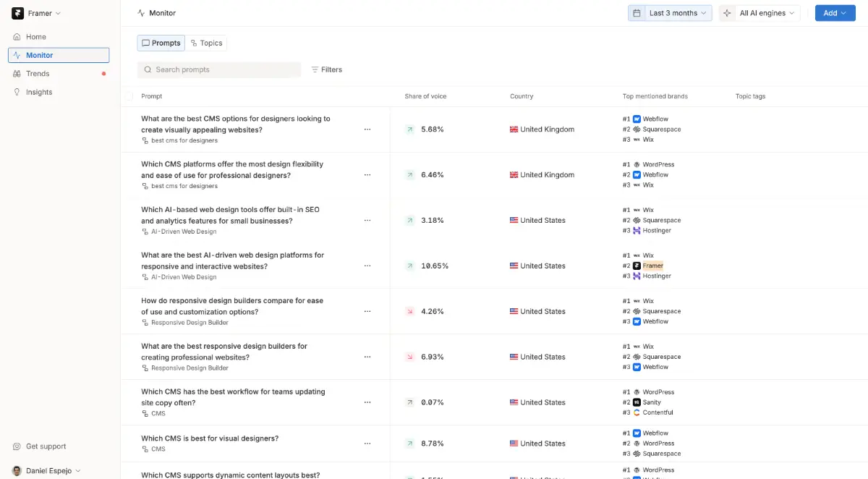Toggle the select-all checkbox in table header
This screenshot has height=479, width=868.
[x=129, y=96]
